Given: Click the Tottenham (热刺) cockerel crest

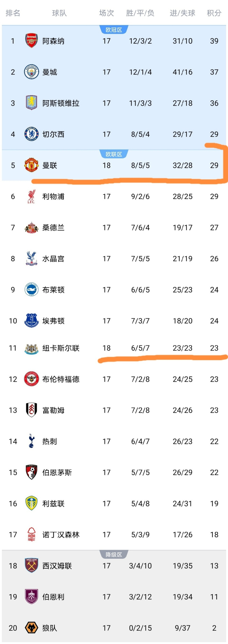Looking at the screenshot, I should click(31, 441).
